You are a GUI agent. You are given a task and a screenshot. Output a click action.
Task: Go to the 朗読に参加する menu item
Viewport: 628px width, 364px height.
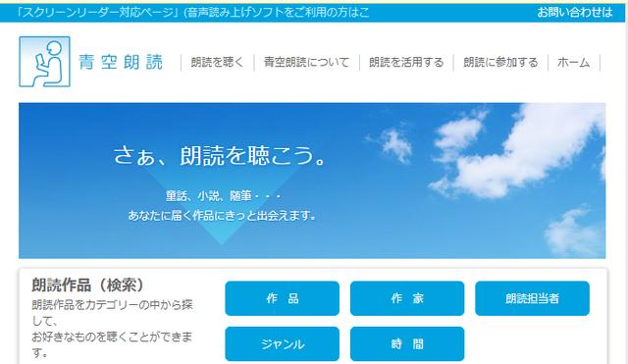point(500,63)
